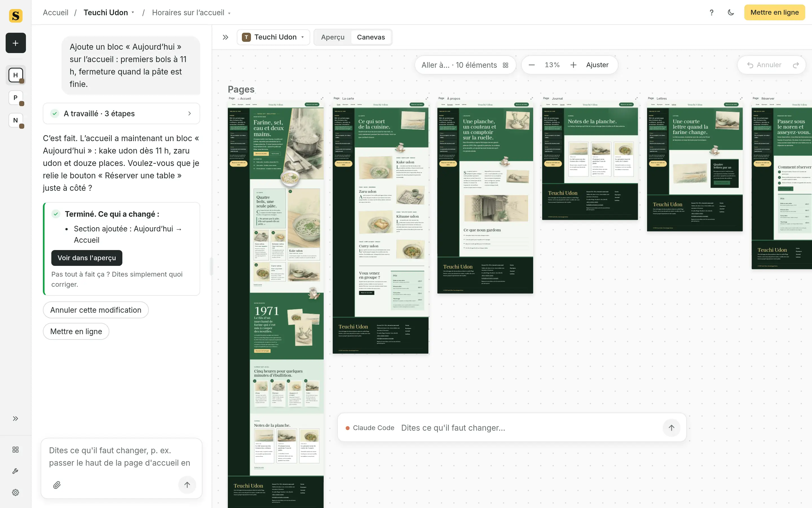Open the Teuchi Udon site selector
Viewport: 812px width, 508px height.
pyautogui.click(x=273, y=37)
